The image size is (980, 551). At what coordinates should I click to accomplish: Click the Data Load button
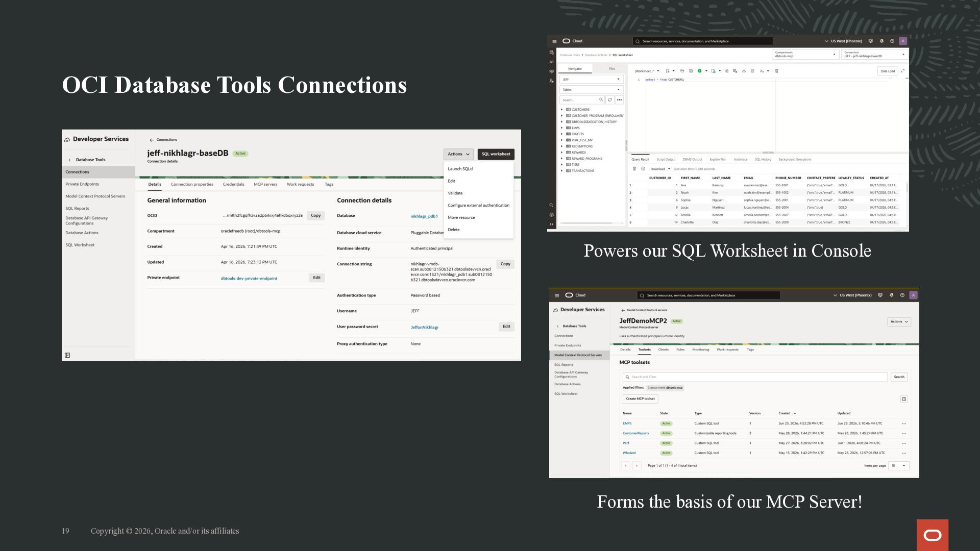[x=888, y=71]
